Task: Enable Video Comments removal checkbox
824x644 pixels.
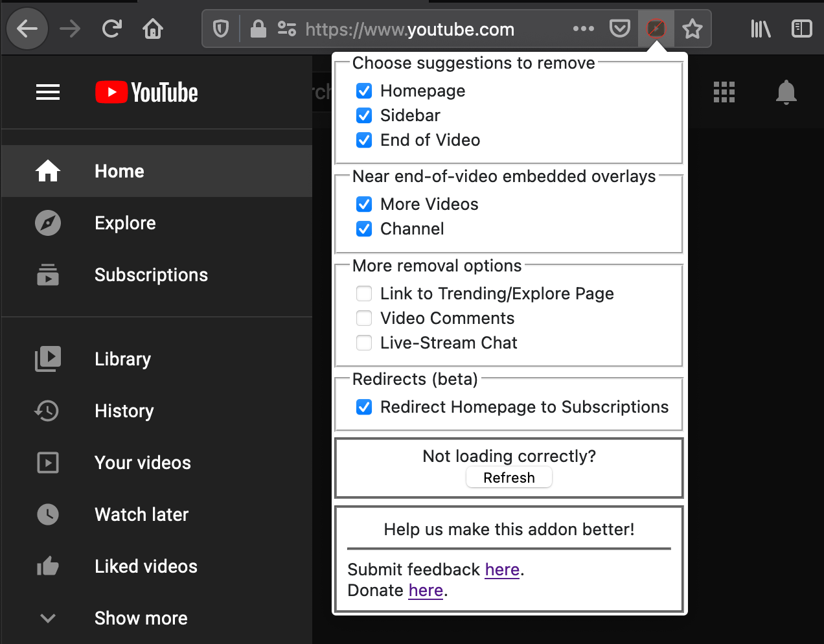Action: pos(364,318)
